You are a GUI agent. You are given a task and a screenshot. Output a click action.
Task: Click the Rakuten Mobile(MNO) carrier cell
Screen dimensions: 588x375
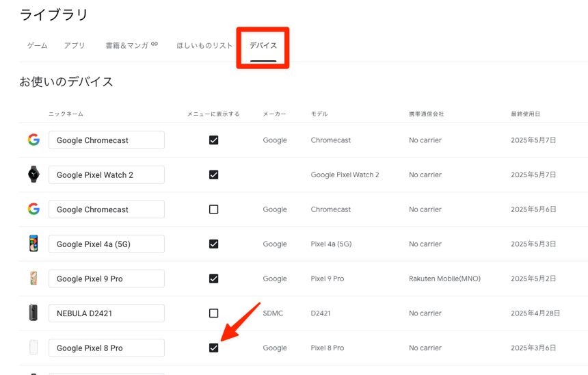click(444, 279)
